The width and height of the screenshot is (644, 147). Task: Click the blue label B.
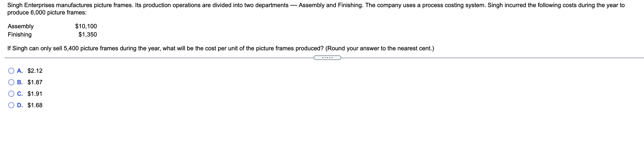[20, 82]
